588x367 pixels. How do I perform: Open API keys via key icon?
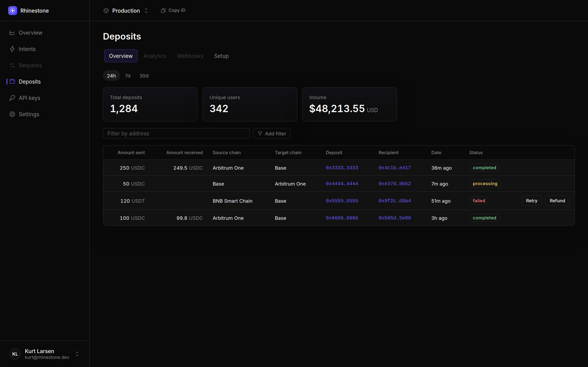(12, 98)
